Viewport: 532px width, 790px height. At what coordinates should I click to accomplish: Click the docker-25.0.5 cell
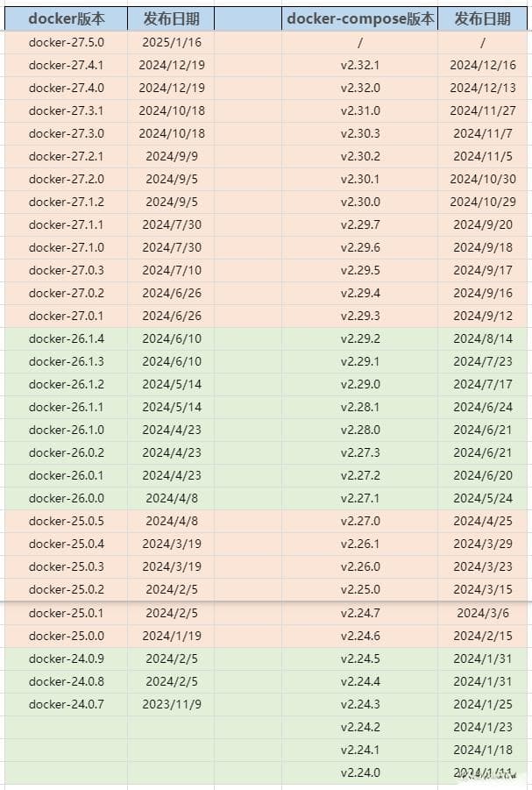click(x=66, y=521)
